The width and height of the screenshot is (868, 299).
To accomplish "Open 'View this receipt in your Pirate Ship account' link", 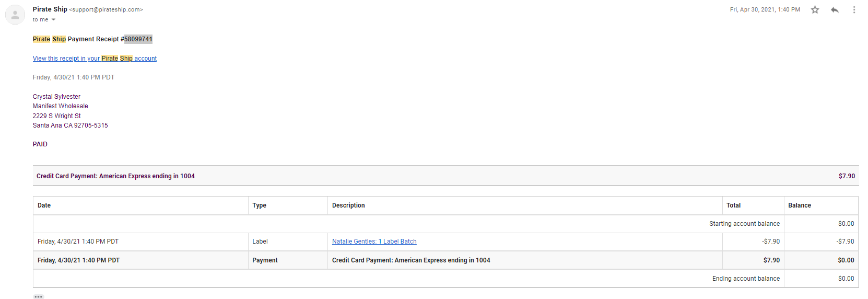I will coord(95,59).
